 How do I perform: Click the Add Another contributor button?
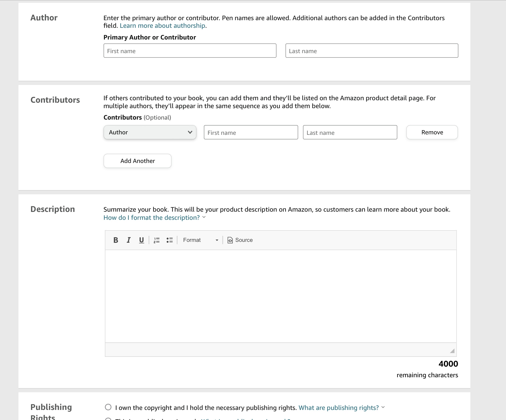pos(137,161)
